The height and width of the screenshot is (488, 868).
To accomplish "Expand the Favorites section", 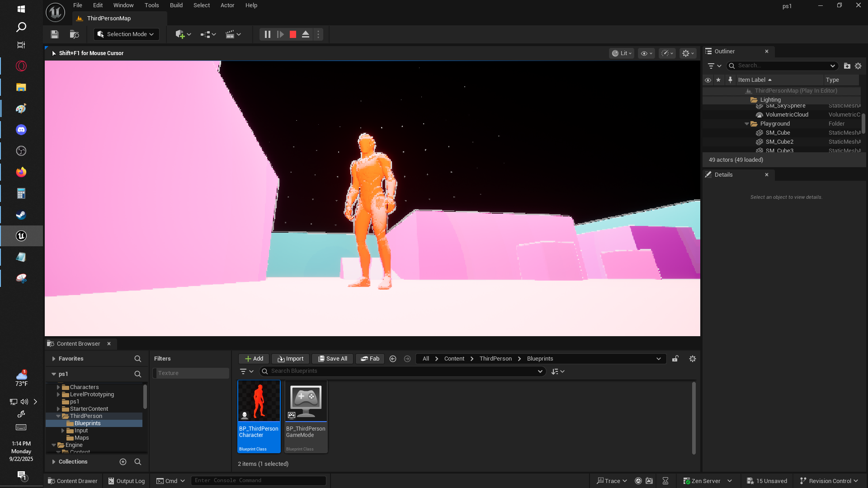I will coord(54,359).
